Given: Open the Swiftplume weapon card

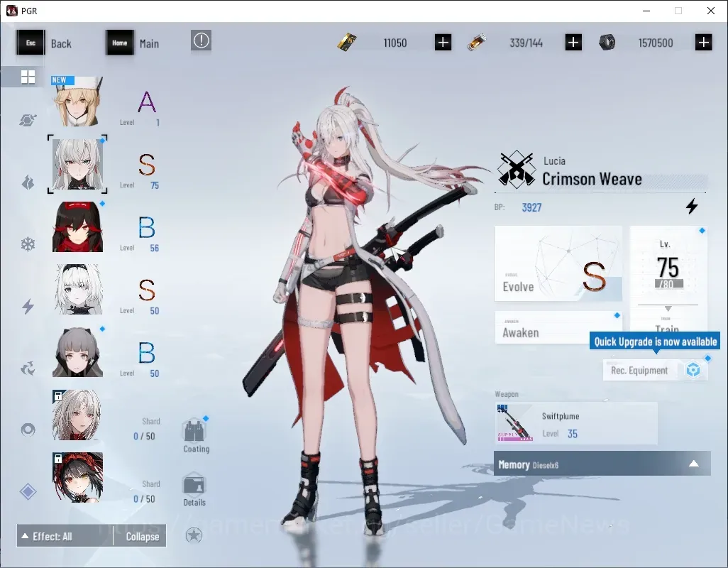Looking at the screenshot, I should pyautogui.click(x=576, y=424).
